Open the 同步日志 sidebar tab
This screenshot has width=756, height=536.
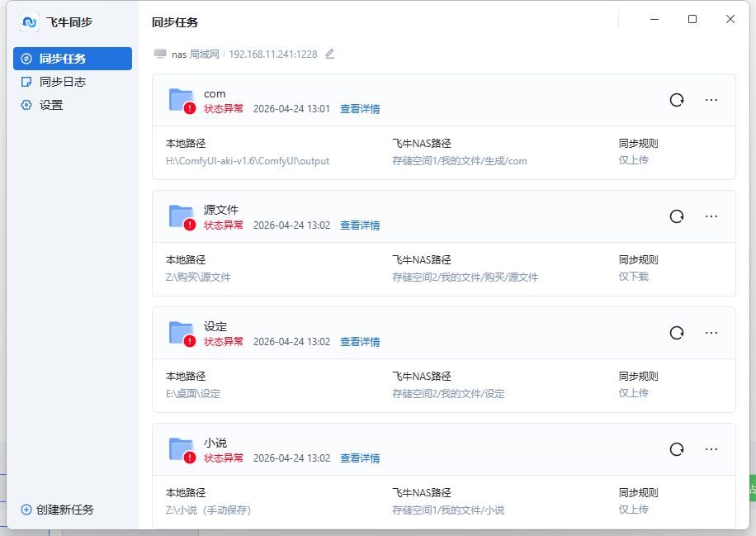point(73,82)
